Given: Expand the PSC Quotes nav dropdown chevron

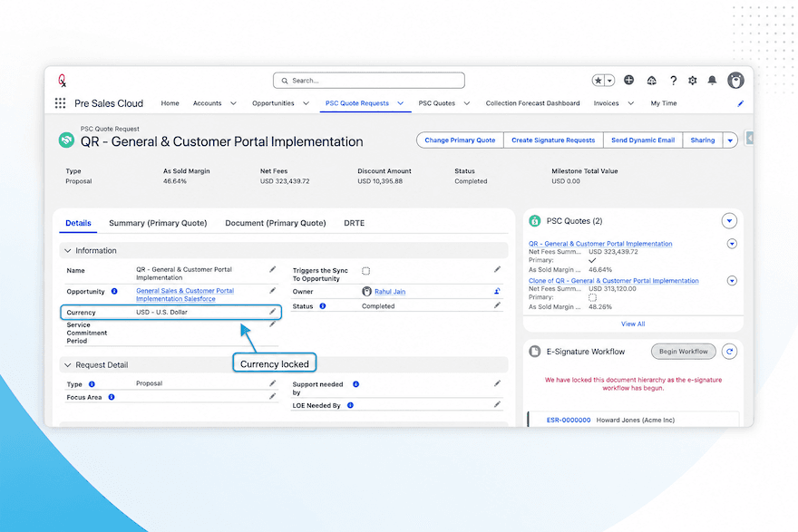Looking at the screenshot, I should pos(467,103).
